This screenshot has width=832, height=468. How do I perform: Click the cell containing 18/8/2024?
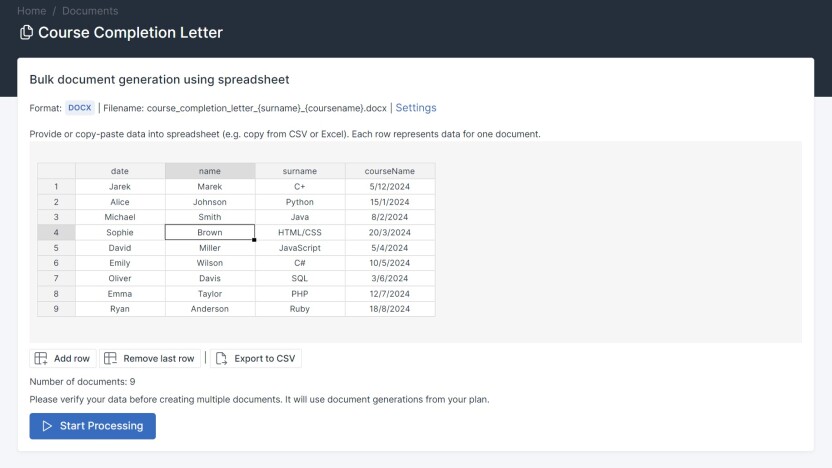point(389,309)
